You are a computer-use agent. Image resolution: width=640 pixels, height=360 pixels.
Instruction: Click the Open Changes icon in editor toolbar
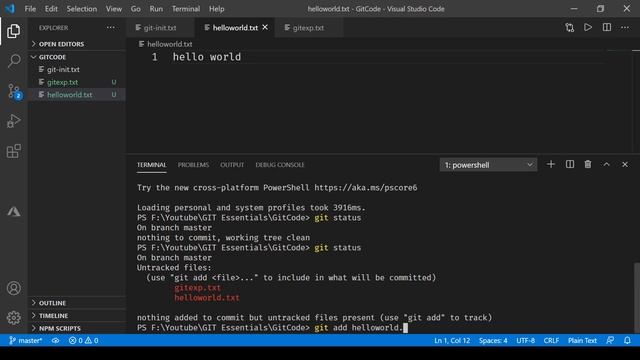[x=570, y=27]
